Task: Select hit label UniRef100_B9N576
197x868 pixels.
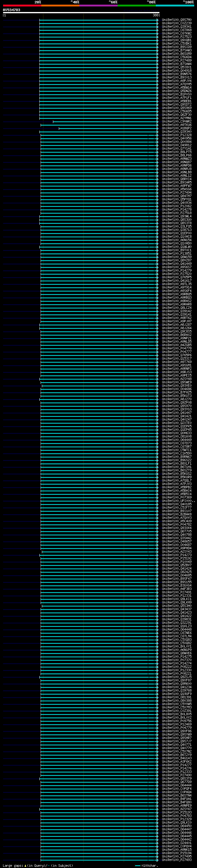Action: point(177,74)
